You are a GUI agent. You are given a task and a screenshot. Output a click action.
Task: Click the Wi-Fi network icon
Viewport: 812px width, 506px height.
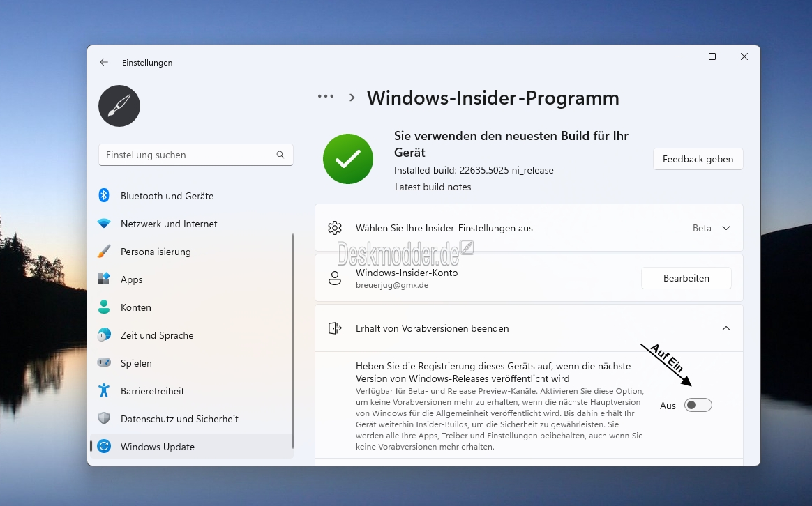[x=104, y=224]
